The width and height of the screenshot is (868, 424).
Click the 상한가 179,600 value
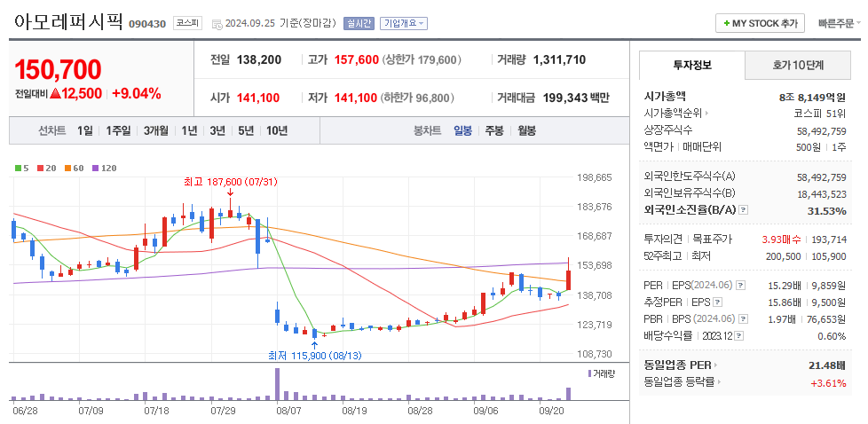[x=422, y=59]
